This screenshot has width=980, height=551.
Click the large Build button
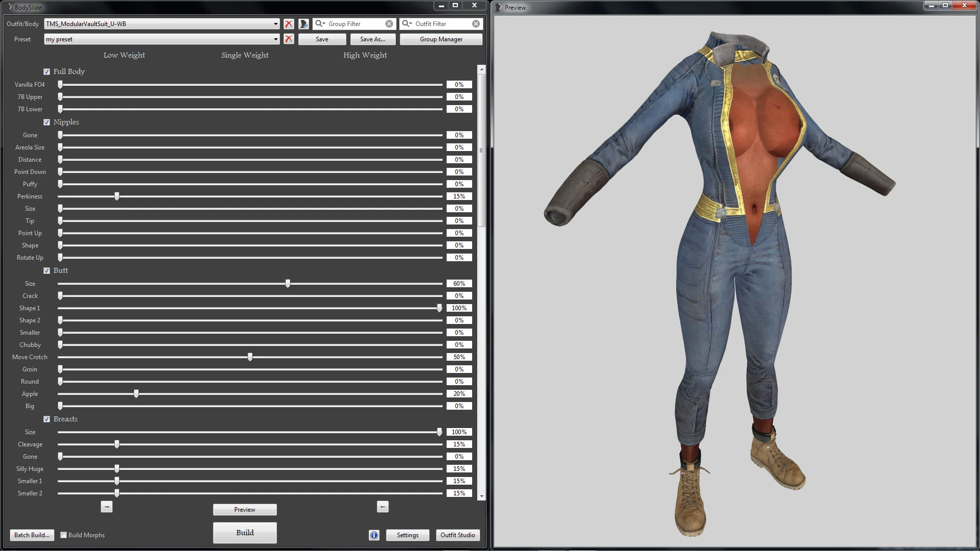point(245,533)
